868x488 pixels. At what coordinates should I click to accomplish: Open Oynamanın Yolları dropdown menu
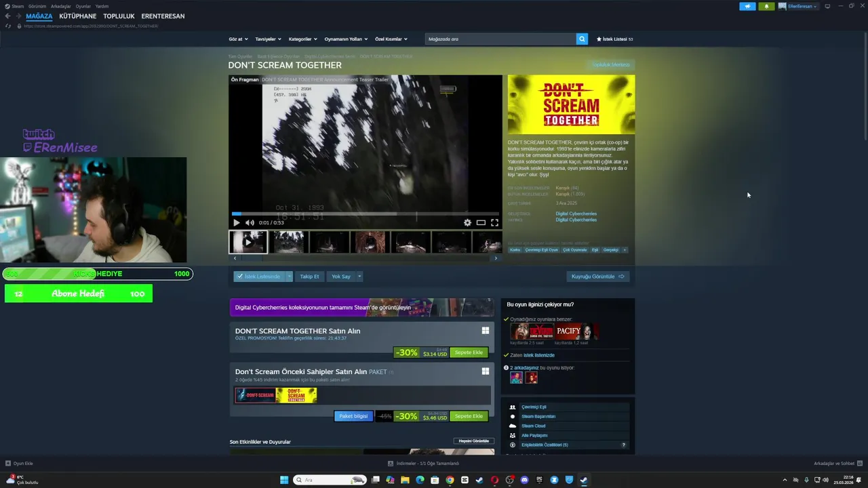pyautogui.click(x=346, y=39)
